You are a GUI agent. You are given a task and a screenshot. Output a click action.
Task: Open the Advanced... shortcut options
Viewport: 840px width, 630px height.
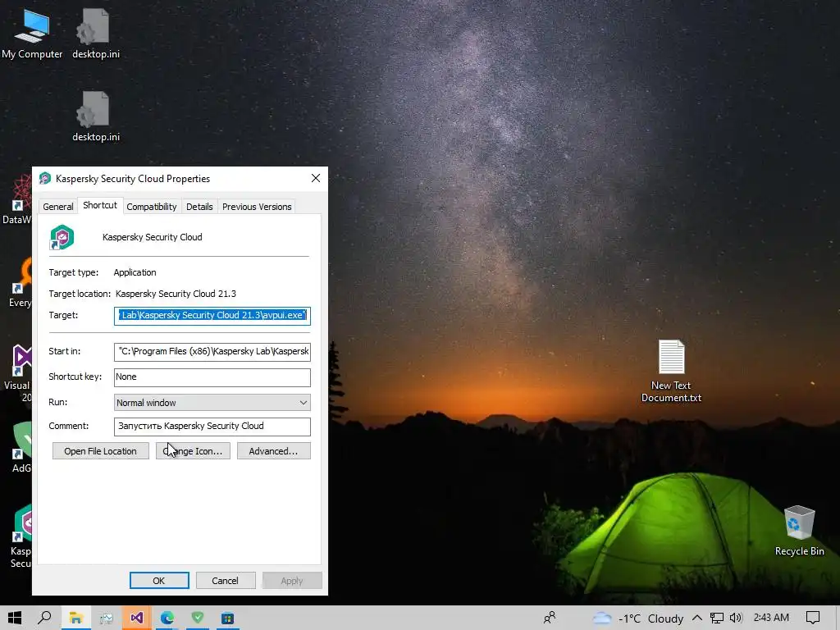tap(274, 451)
